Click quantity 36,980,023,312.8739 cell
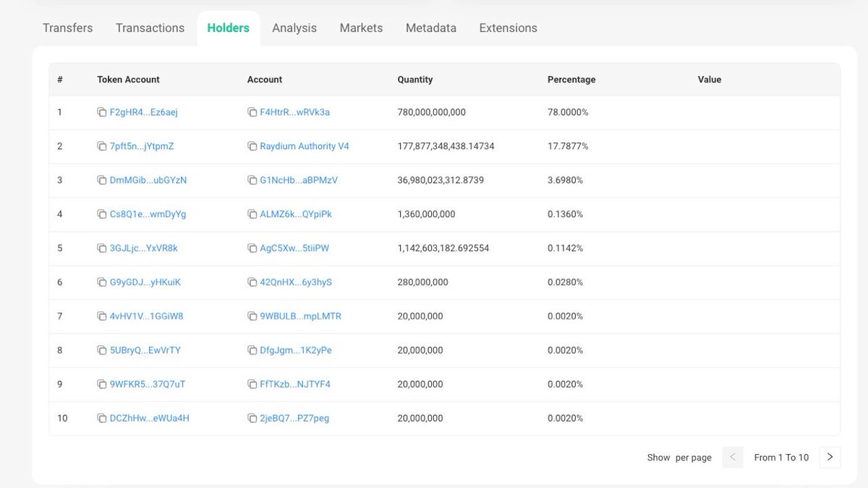The image size is (868, 488). 441,180
